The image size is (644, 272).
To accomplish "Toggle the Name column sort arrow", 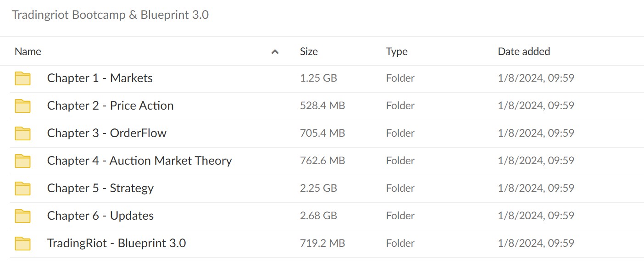I will 275,52.
